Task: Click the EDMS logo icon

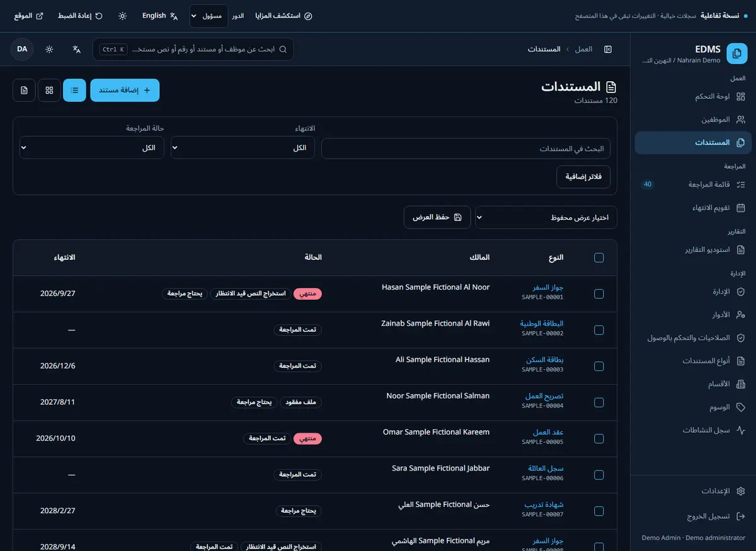Action: click(x=736, y=54)
